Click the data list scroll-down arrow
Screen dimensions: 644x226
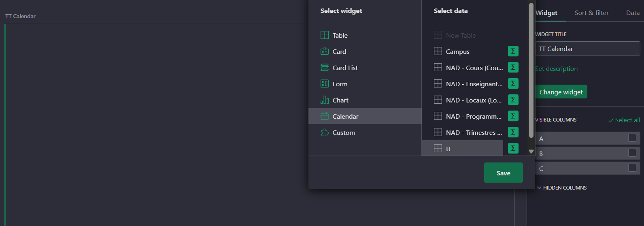531,151
